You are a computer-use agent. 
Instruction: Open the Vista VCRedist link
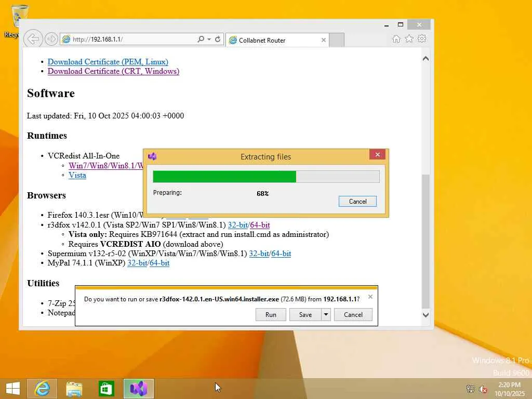click(77, 176)
